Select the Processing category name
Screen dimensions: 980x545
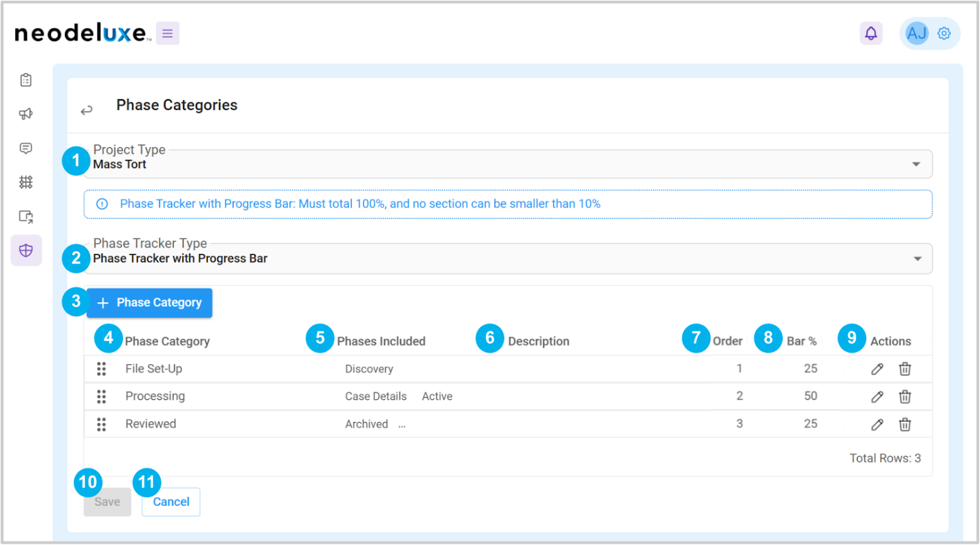click(155, 397)
